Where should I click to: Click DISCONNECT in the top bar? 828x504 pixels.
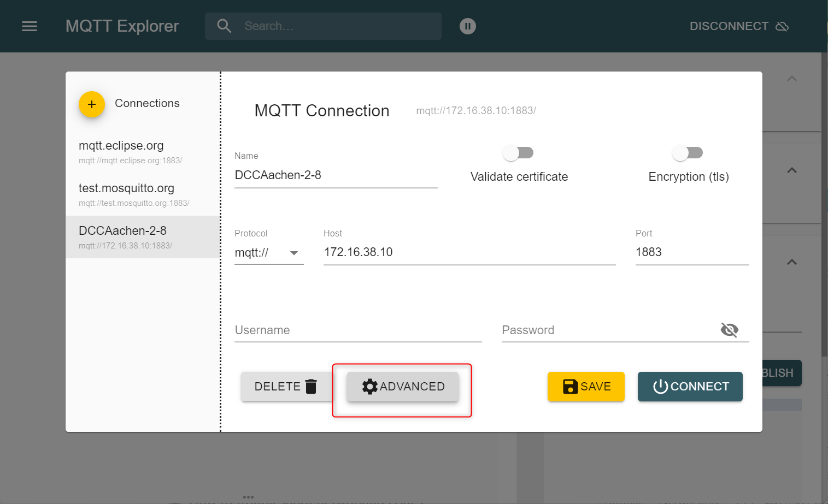[739, 26]
